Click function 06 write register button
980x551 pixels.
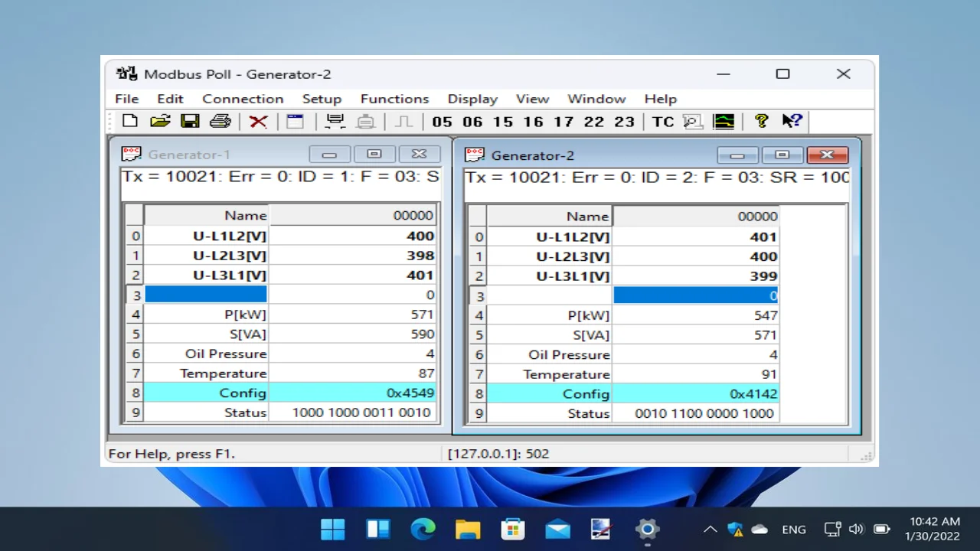tap(472, 122)
